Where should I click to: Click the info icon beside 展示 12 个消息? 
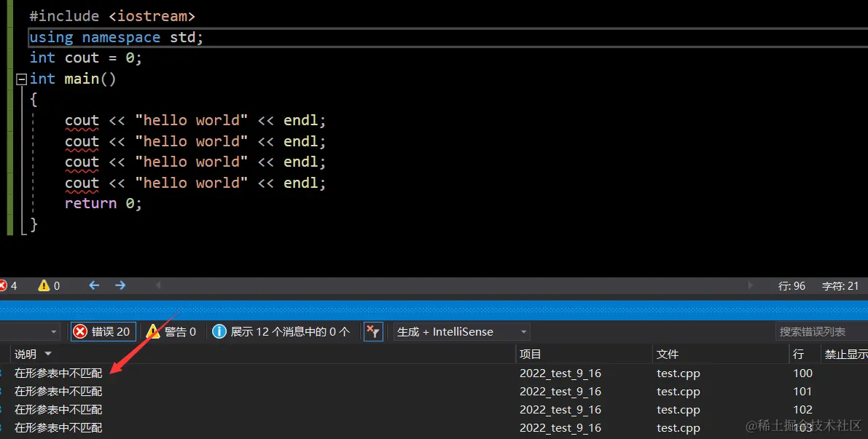(x=219, y=332)
